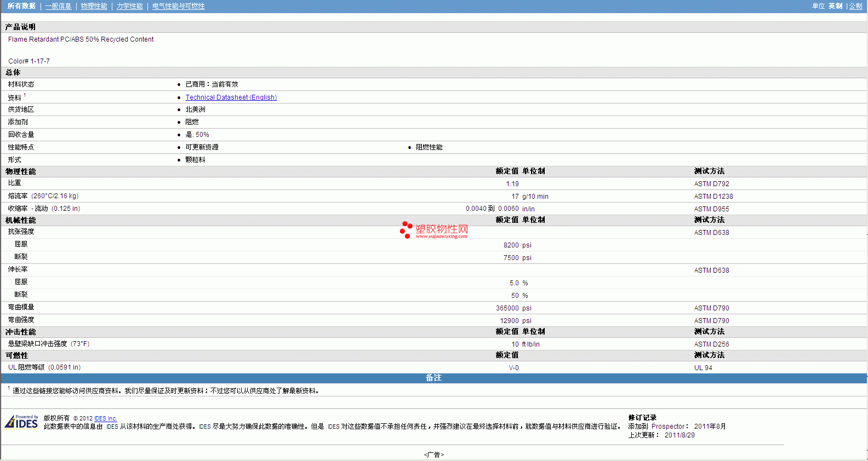Switch units to 公制
This screenshot has height=461, width=868.
[855, 6]
